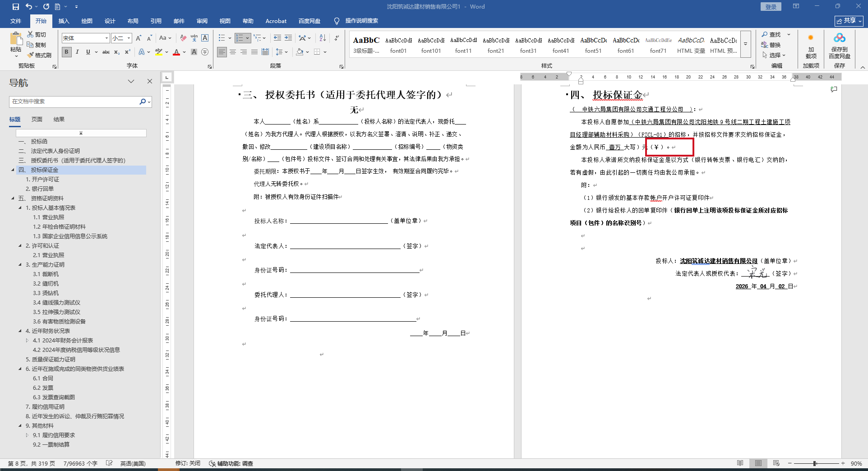
Task: Click the Undo arrow icon
Action: [x=29, y=7]
